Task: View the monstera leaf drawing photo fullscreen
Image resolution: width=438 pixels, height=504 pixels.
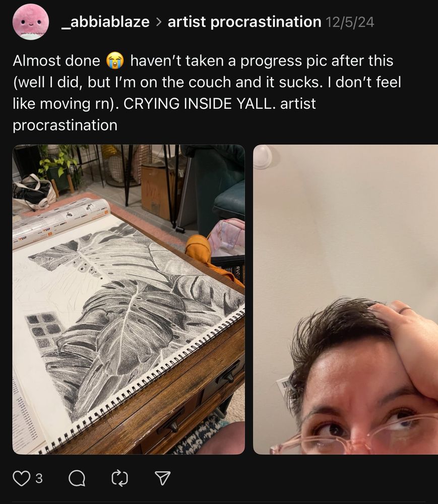Action: coord(129,297)
